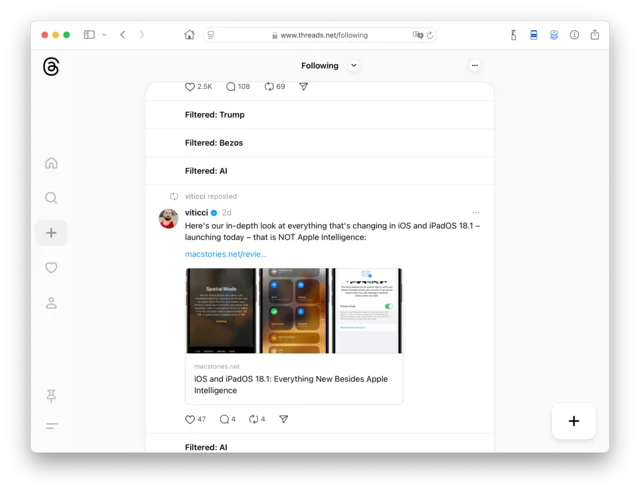The width and height of the screenshot is (640, 493).
Task: Open Home feed from sidebar
Action: 51,163
